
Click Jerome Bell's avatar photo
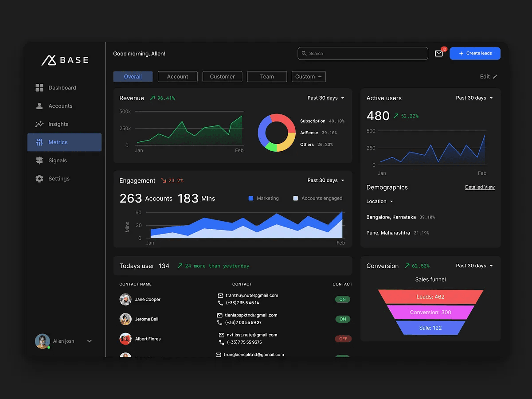coord(125,319)
